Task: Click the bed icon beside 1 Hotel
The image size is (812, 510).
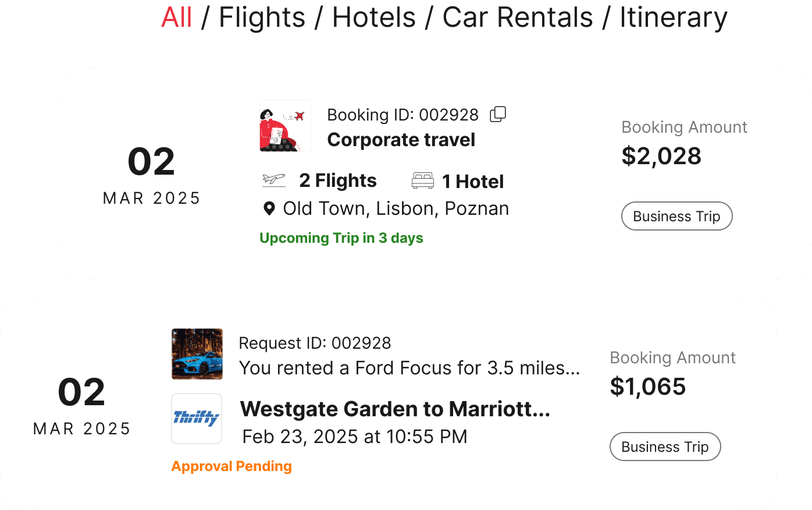Action: point(423,181)
